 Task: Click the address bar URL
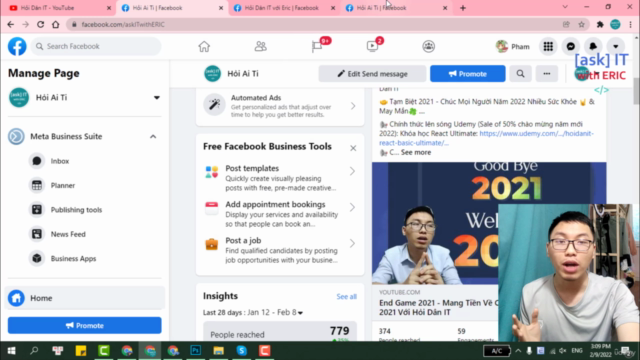coord(123,24)
